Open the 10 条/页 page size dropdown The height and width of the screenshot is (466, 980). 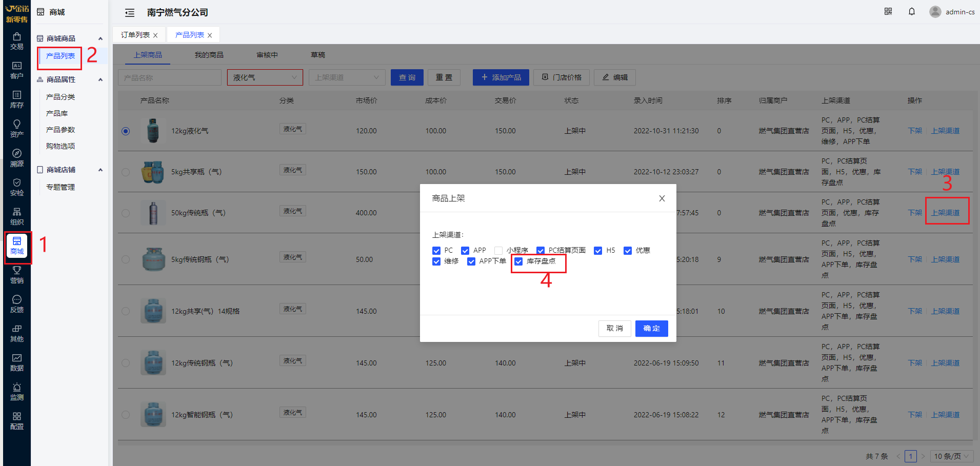click(x=952, y=456)
